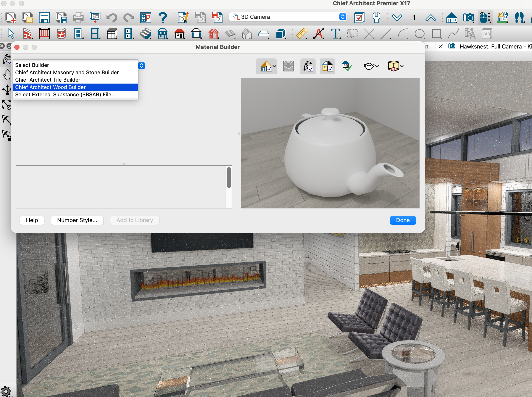Click the description pane vertical scrollbar
Image resolution: width=532 pixels, height=397 pixels.
229,178
